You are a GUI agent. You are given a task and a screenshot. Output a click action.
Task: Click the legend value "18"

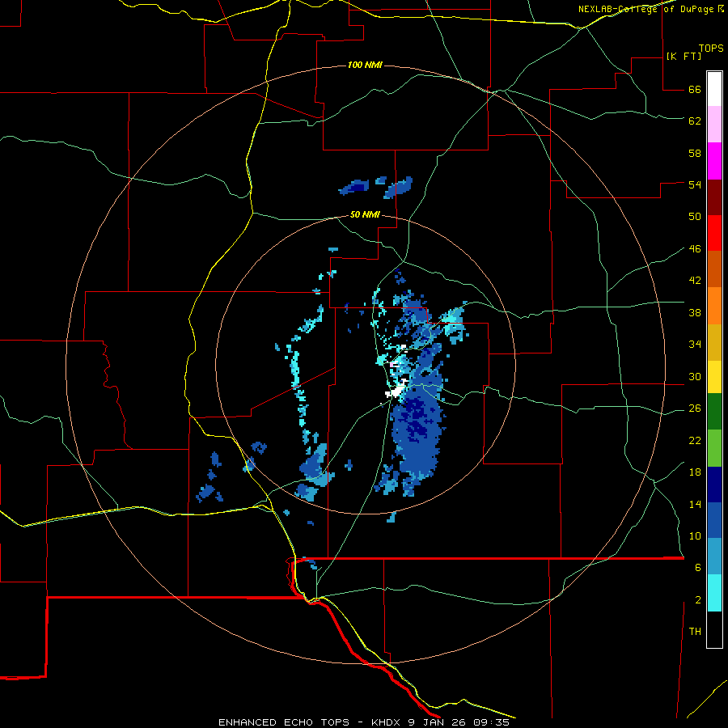[x=695, y=472]
